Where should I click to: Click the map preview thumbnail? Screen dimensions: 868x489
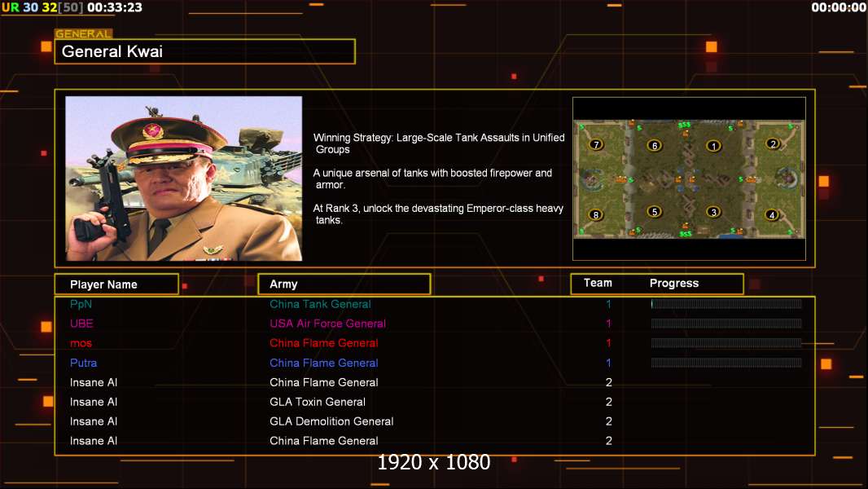click(689, 178)
